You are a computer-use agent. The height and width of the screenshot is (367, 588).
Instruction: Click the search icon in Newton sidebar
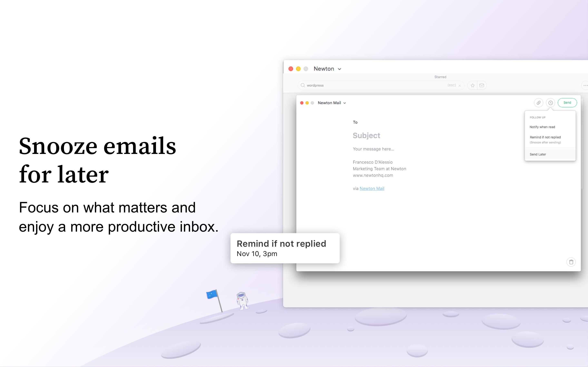[302, 85]
